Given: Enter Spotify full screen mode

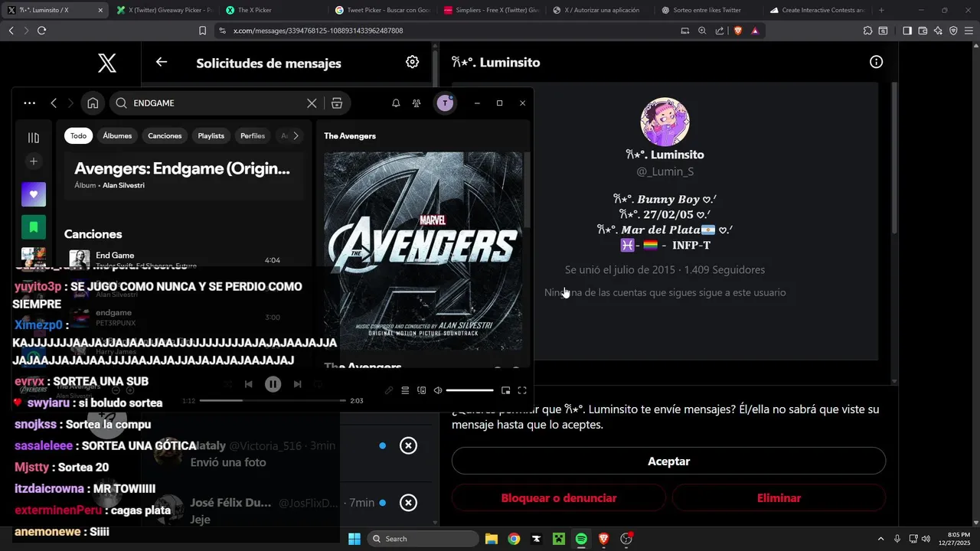Looking at the screenshot, I should click(x=522, y=390).
